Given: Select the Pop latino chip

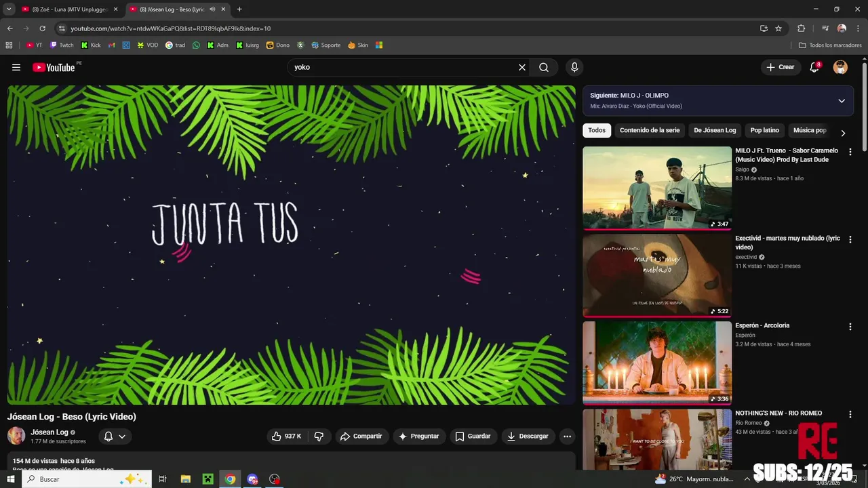Looking at the screenshot, I should point(764,130).
